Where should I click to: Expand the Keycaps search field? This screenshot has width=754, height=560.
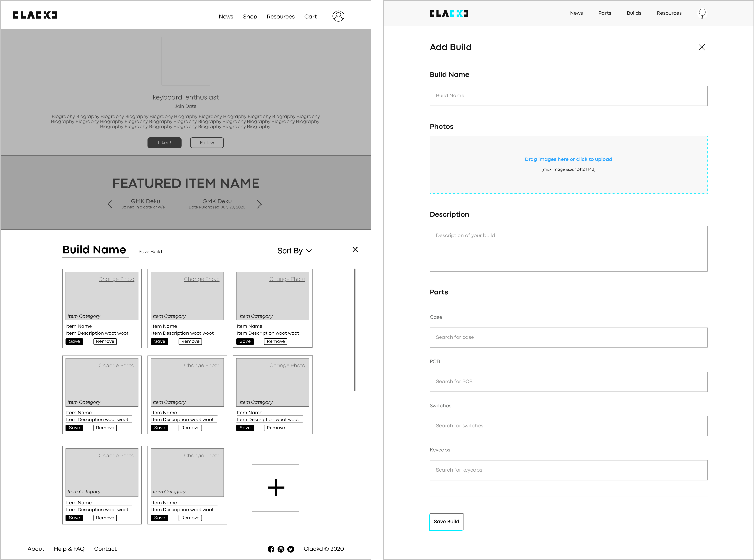(568, 469)
